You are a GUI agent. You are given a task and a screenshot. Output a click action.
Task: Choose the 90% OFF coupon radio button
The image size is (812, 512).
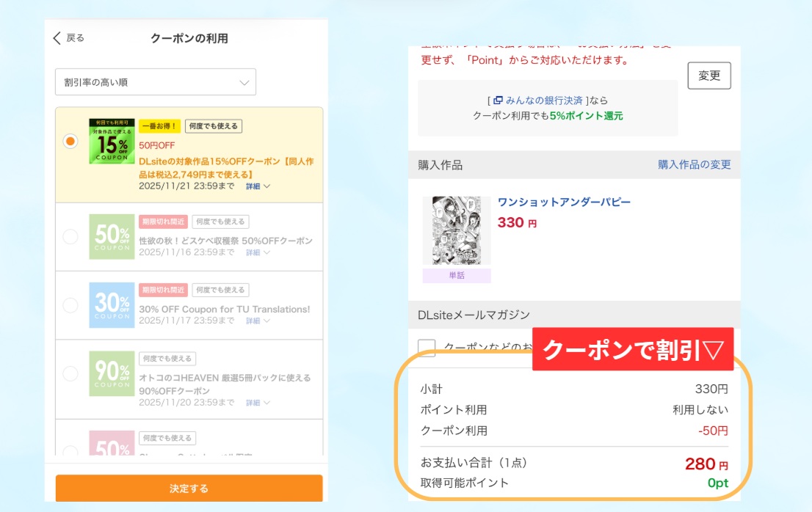click(70, 374)
